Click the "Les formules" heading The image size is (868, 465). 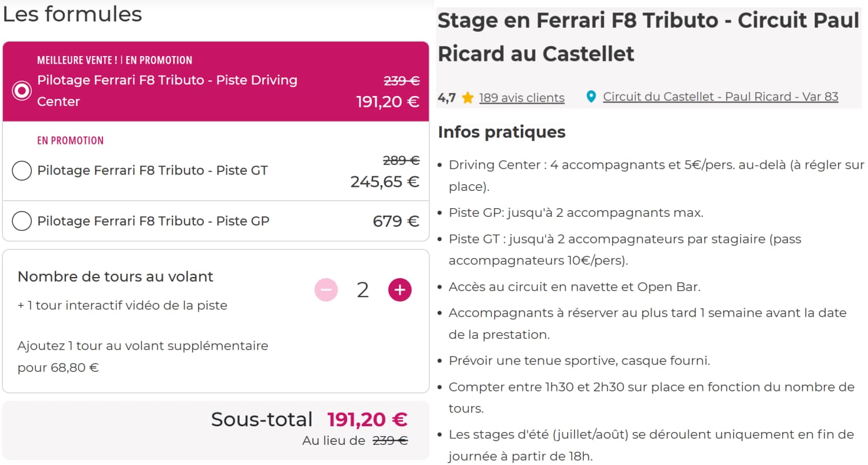72,14
